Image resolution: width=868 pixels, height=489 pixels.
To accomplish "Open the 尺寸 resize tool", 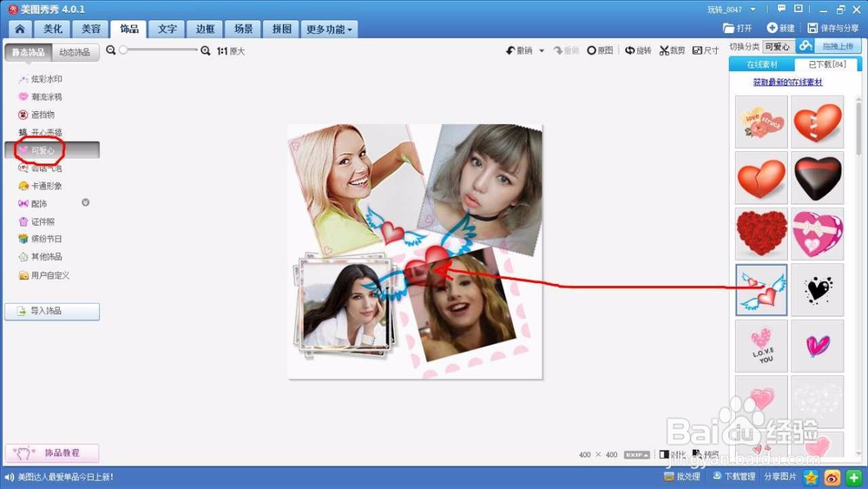I will tap(706, 50).
